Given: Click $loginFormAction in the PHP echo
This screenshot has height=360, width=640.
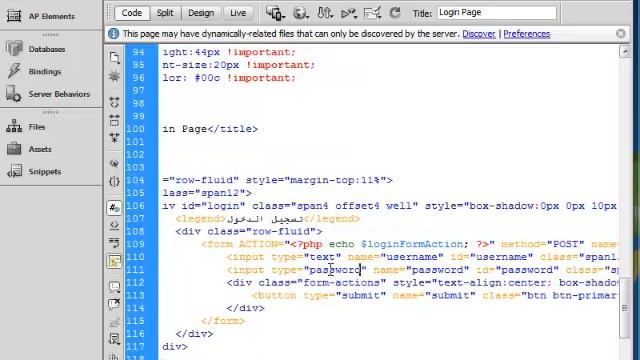Looking at the screenshot, I should click(412, 244).
